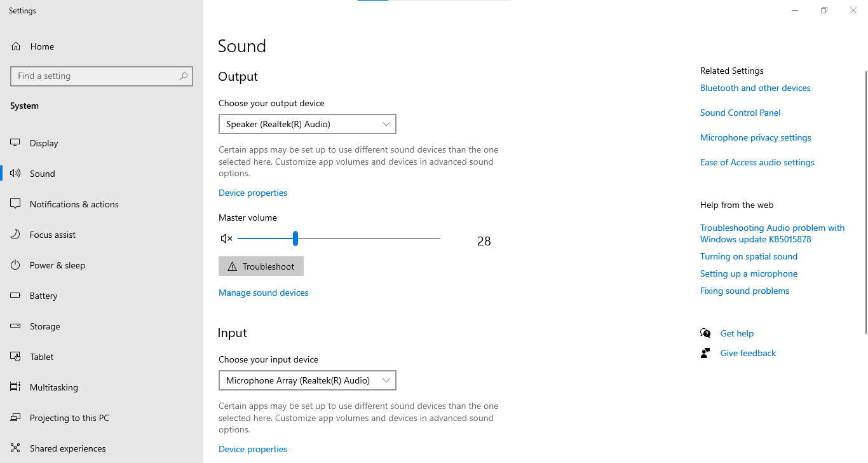
Task: Open Get help link
Action: click(737, 333)
